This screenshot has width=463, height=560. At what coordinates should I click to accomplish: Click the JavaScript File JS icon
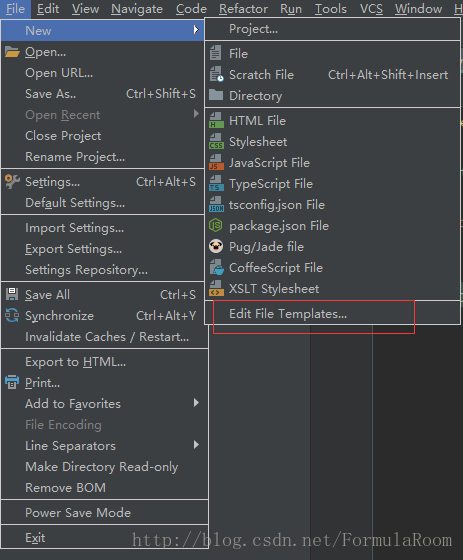pos(216,163)
